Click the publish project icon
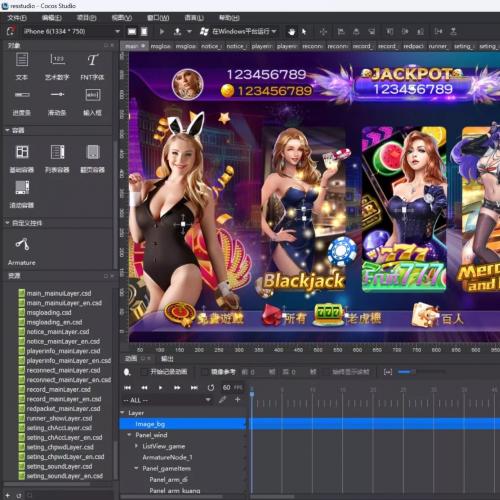This screenshot has width=500, height=500. coord(177,32)
